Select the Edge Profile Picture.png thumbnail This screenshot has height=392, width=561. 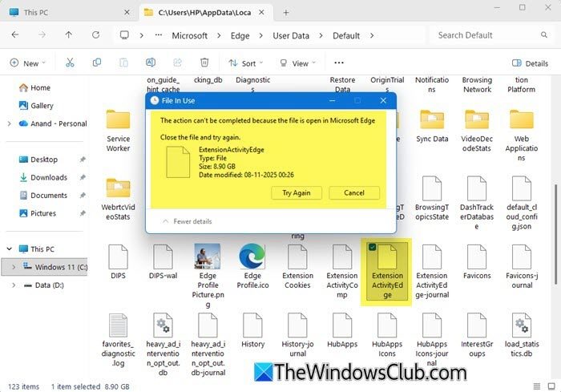208,276
